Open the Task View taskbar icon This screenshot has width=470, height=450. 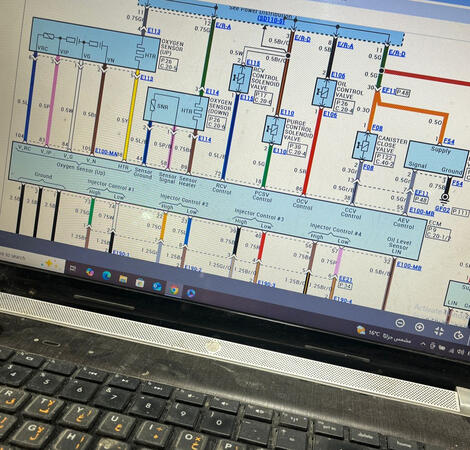pos(72,268)
